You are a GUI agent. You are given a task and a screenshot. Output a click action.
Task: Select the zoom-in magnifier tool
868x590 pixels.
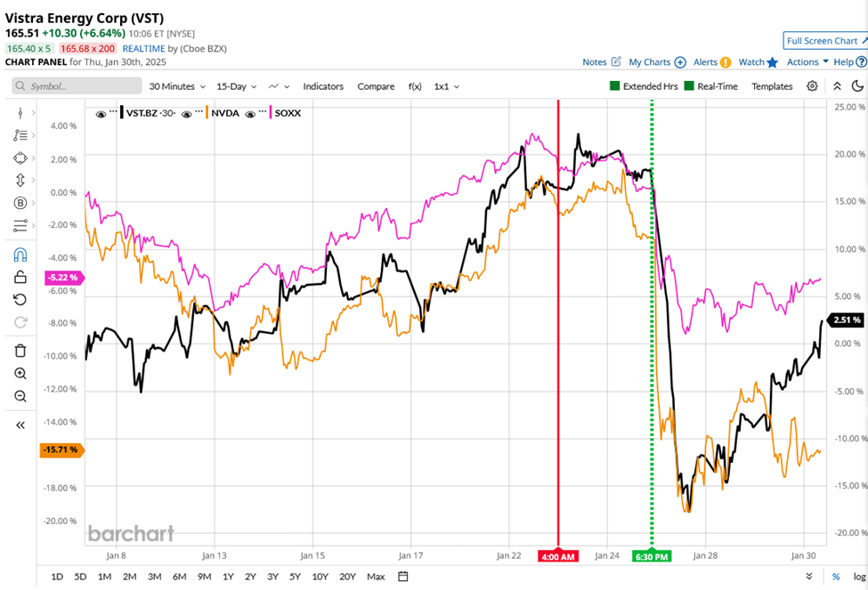(20, 373)
